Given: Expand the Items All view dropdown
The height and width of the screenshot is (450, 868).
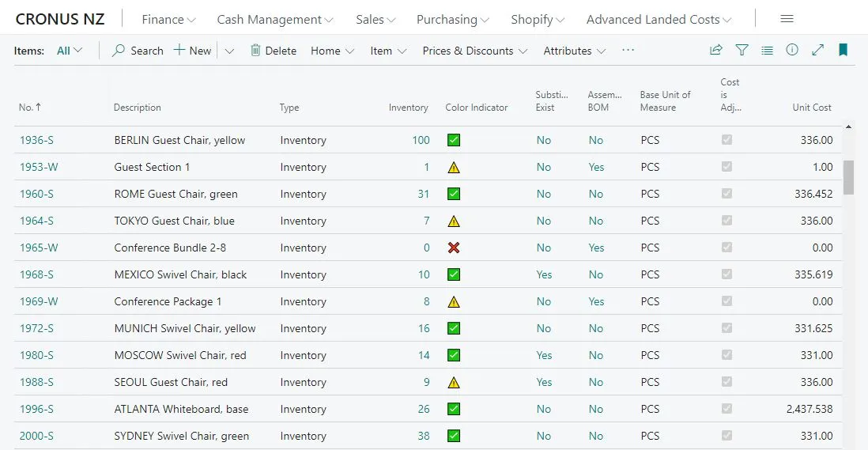Looking at the screenshot, I should click(70, 51).
